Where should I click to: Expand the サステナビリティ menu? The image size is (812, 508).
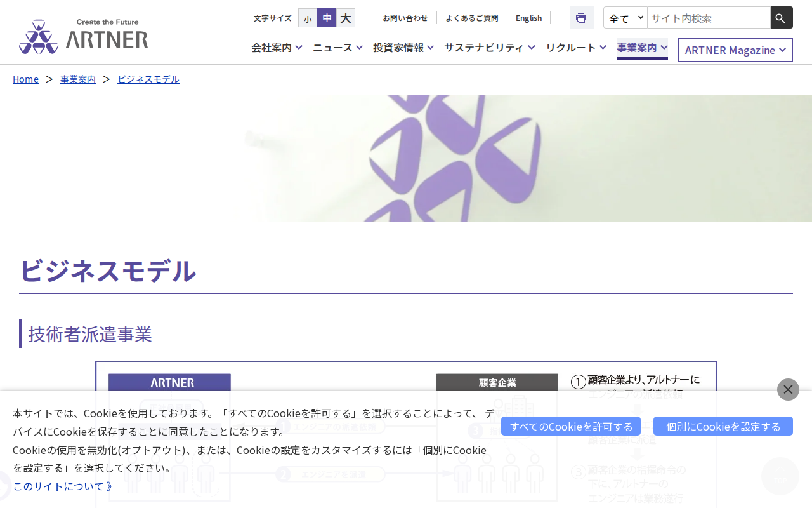click(x=490, y=47)
